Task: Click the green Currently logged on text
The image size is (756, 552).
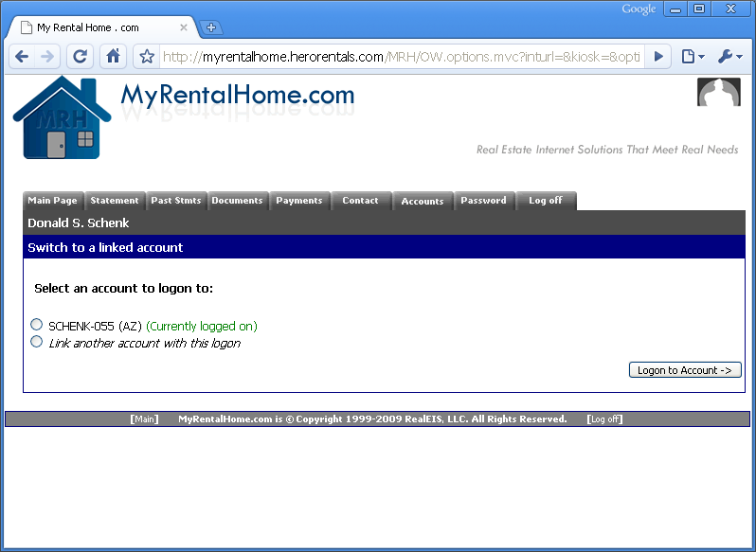Action: pyautogui.click(x=202, y=327)
